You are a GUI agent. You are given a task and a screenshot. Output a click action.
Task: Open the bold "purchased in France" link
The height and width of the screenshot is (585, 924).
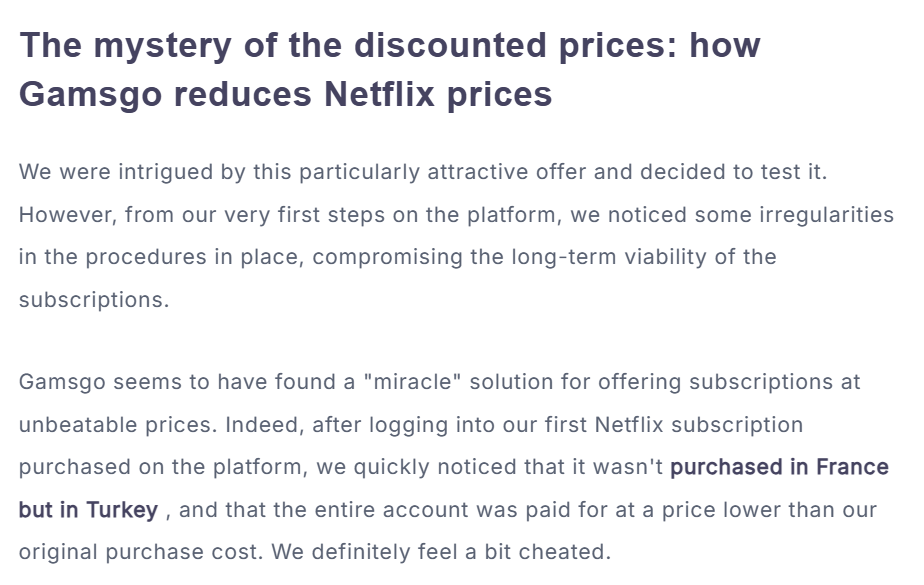tap(779, 467)
